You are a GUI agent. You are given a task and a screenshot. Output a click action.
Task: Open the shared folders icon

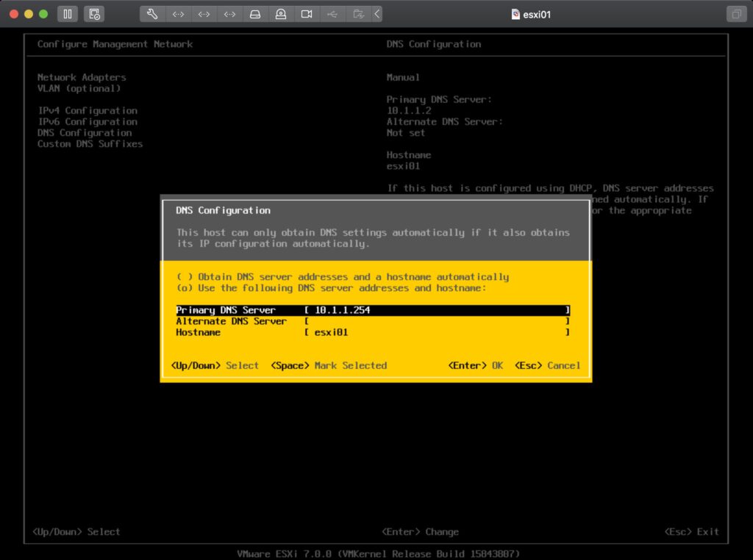tap(358, 14)
